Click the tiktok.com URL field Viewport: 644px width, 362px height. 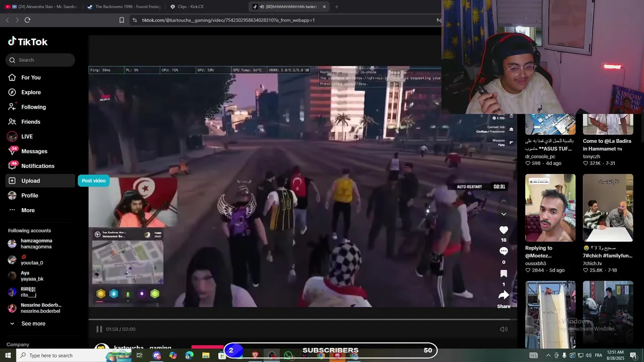tap(282, 20)
